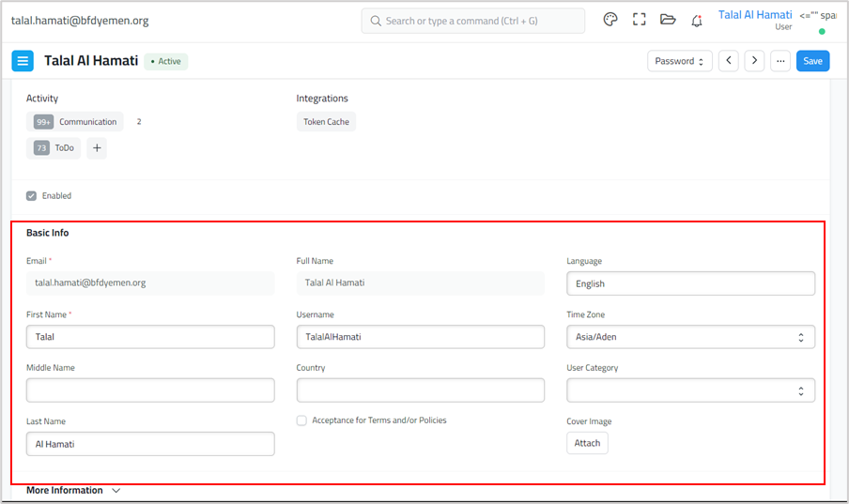849x504 pixels.
Task: Open the User Category dropdown
Action: (690, 390)
